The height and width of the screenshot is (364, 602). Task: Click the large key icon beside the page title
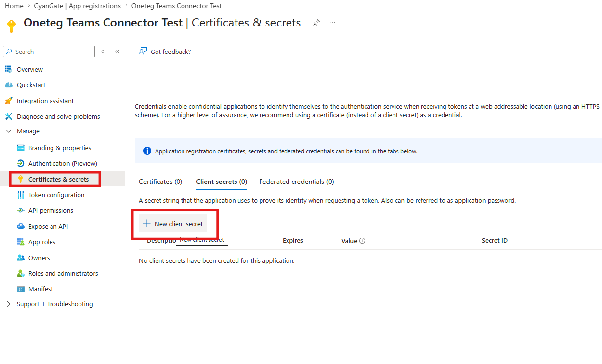tap(11, 26)
